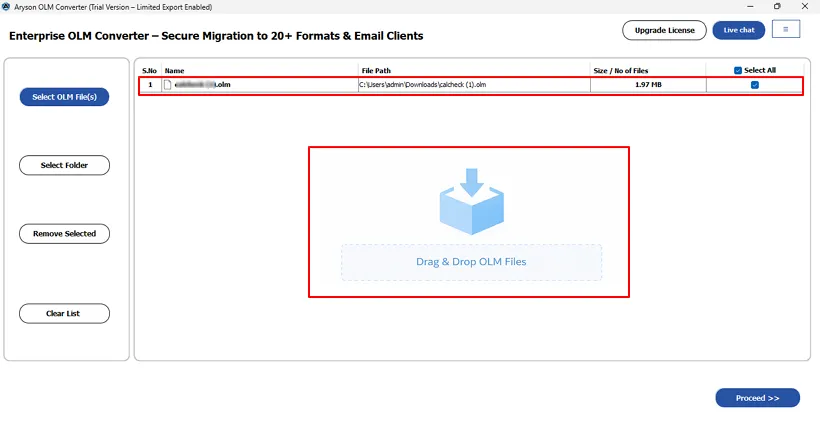Click the file icon in row 1
This screenshot has height=432, width=820.
coord(167,85)
